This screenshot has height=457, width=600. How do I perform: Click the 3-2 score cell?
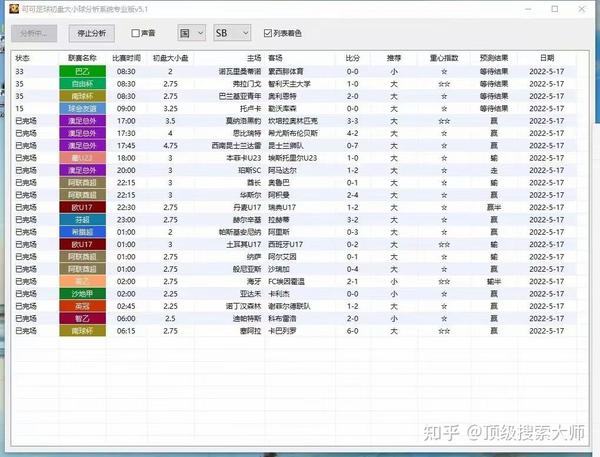click(x=352, y=220)
